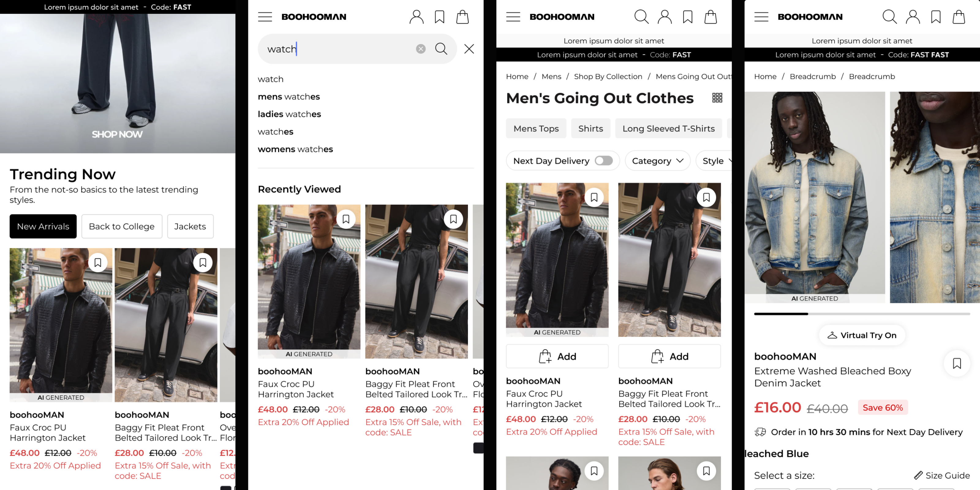Viewport: 980px width, 490px height.
Task: Save Faux Croc jacket in Trending Now
Action: click(98, 262)
